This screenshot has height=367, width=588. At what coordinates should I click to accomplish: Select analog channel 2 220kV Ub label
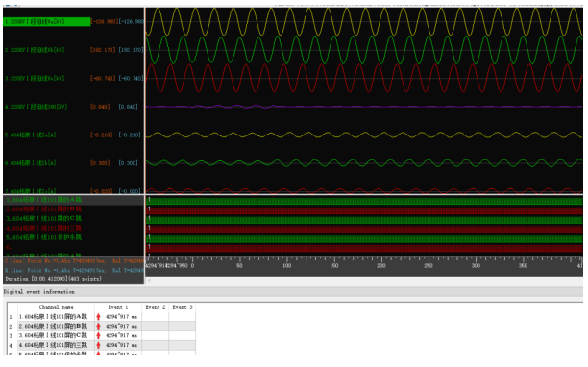pos(35,50)
